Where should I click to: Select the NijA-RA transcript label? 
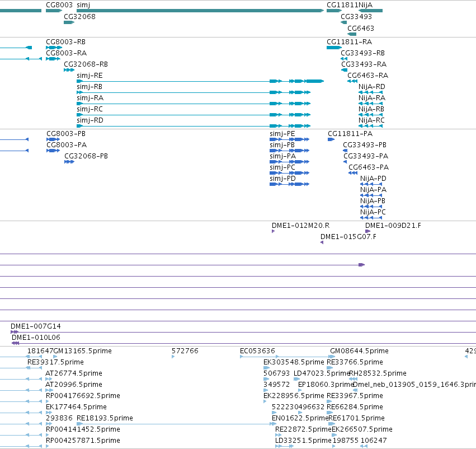pos(372,98)
